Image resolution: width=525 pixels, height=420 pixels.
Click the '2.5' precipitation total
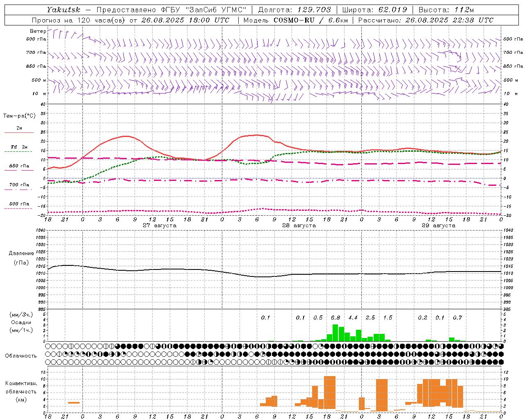click(x=370, y=317)
